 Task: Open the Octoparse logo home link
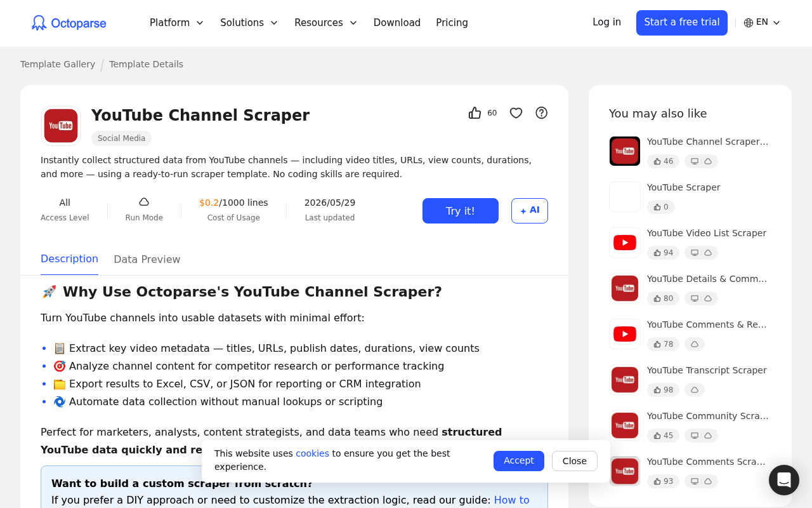69,23
